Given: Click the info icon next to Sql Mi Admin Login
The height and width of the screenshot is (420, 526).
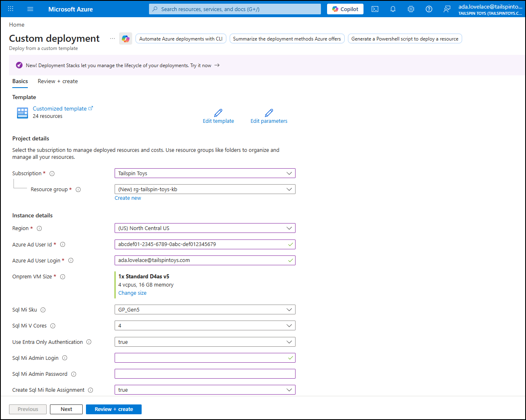Looking at the screenshot, I should [x=65, y=358].
